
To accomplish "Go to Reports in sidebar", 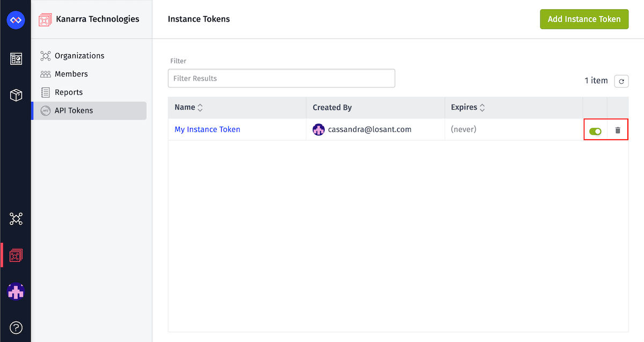I will pyautogui.click(x=89, y=92).
